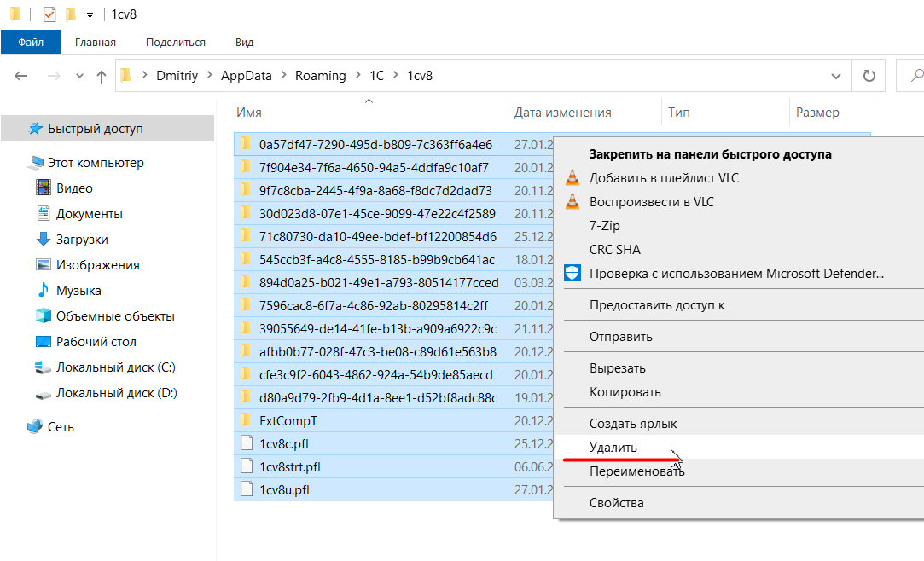Image resolution: width=924 pixels, height=561 pixels.
Task: Click VLC cone icon beside Воспроизвести в VLC
Action: point(572,202)
